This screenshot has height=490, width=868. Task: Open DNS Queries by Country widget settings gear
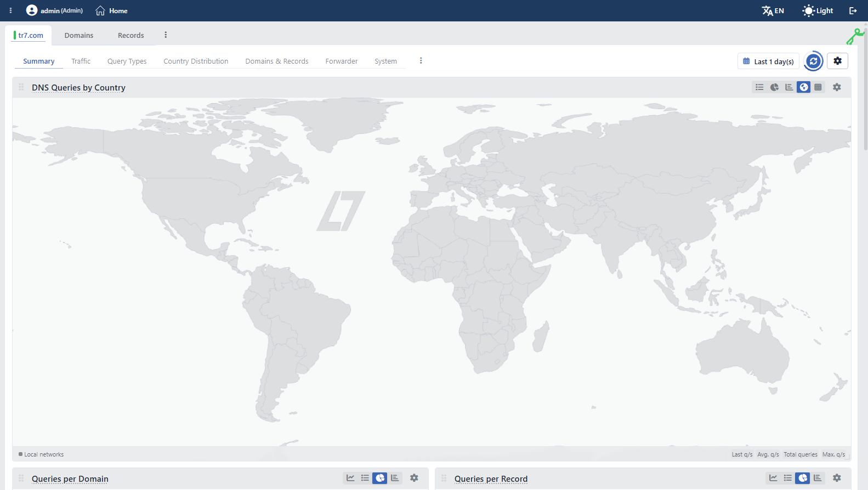[837, 87]
